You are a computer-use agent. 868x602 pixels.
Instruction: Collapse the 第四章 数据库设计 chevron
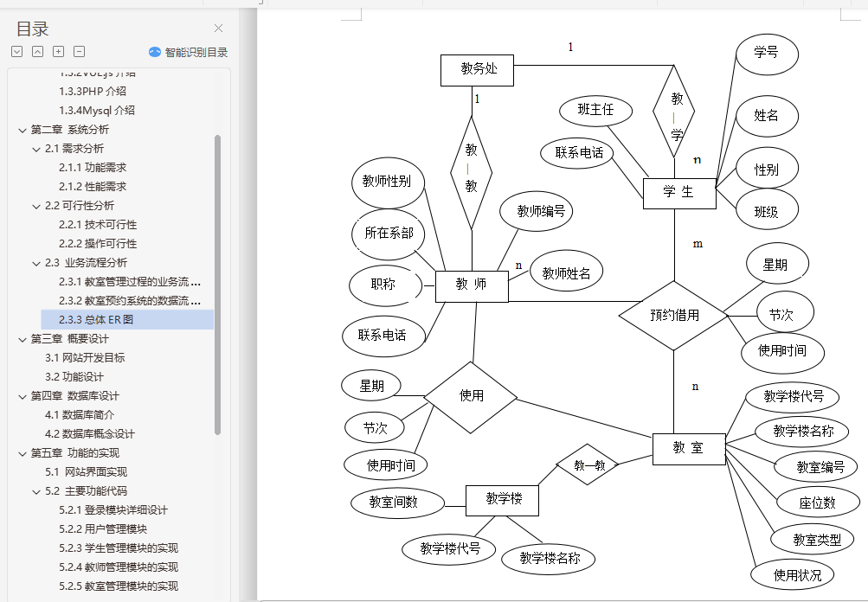(23, 397)
